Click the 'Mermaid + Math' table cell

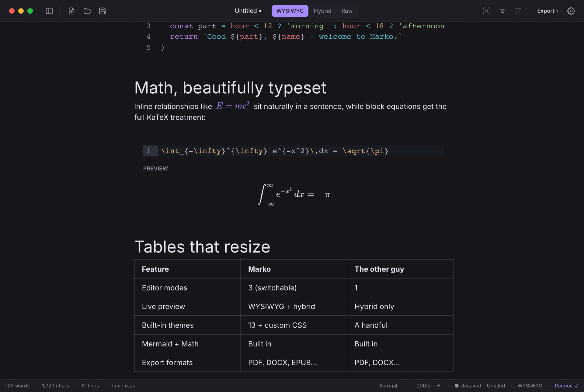tap(187, 344)
